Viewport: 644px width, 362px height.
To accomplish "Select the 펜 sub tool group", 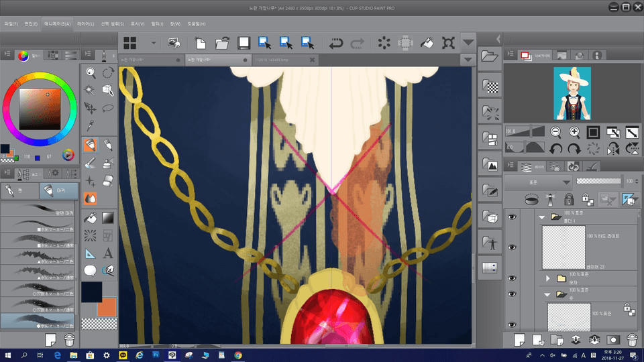I will click(x=20, y=190).
